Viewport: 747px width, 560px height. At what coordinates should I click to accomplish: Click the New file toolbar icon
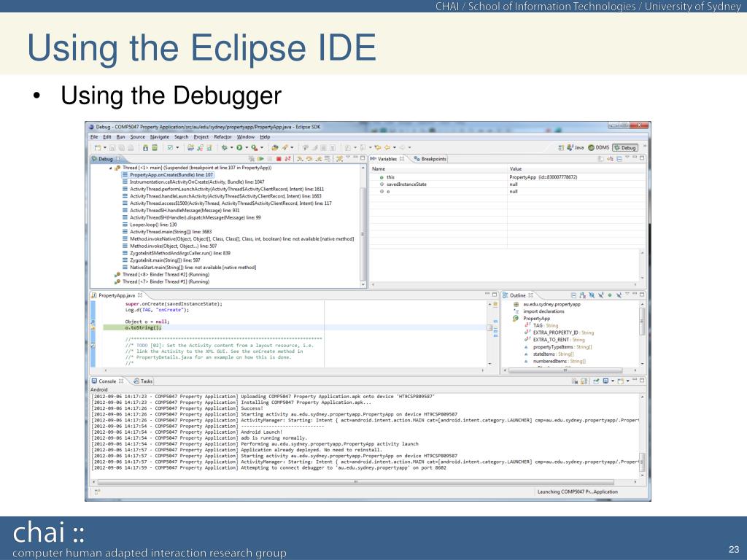click(x=97, y=147)
